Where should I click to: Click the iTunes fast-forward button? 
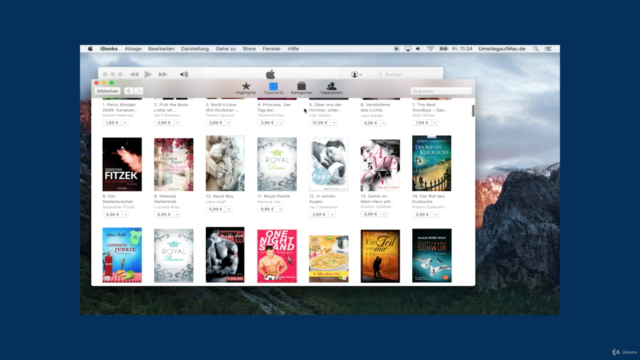point(163,74)
